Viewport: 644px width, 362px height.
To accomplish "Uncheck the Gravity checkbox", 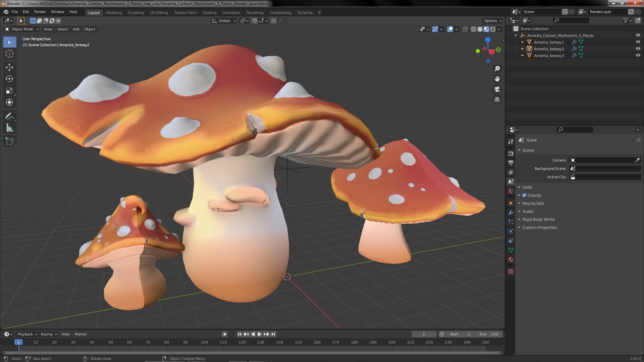I will coord(524,195).
